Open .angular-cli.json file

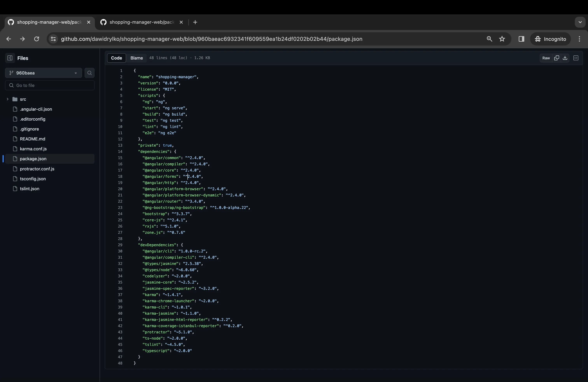click(x=36, y=109)
